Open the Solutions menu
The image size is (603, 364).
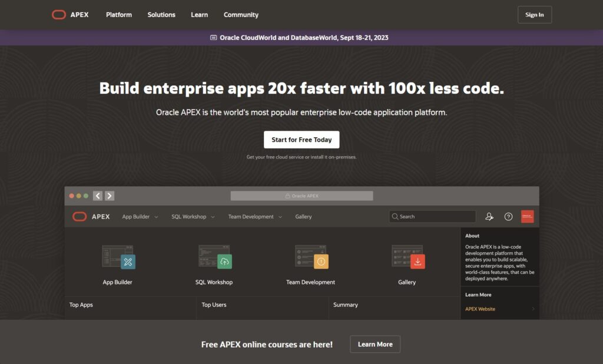point(161,15)
